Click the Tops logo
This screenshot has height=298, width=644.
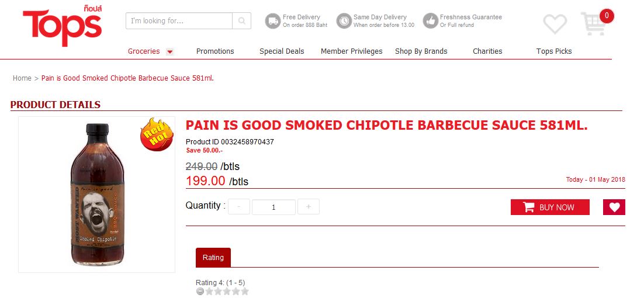tap(63, 26)
